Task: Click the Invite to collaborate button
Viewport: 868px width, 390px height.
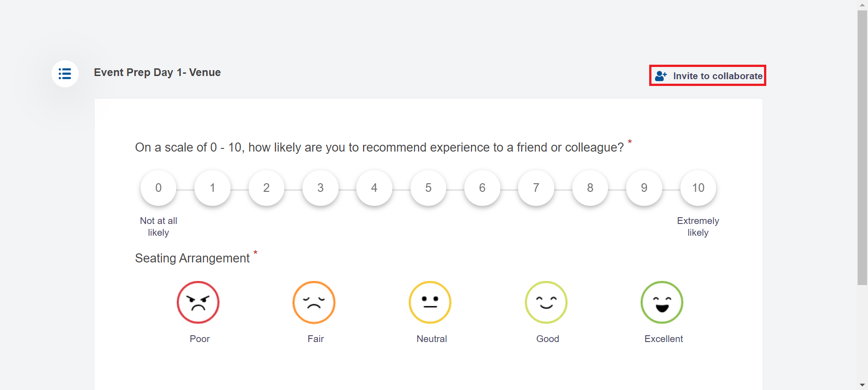Action: (x=708, y=76)
